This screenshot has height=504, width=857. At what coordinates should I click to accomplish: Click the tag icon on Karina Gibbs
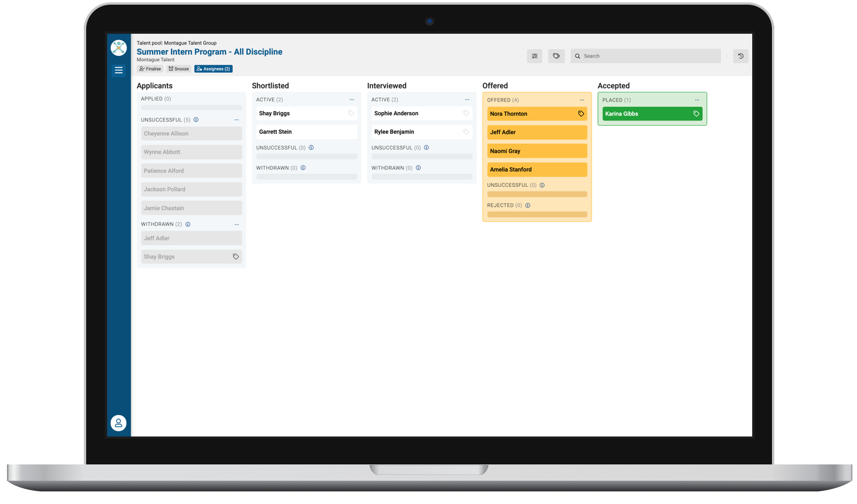point(696,114)
